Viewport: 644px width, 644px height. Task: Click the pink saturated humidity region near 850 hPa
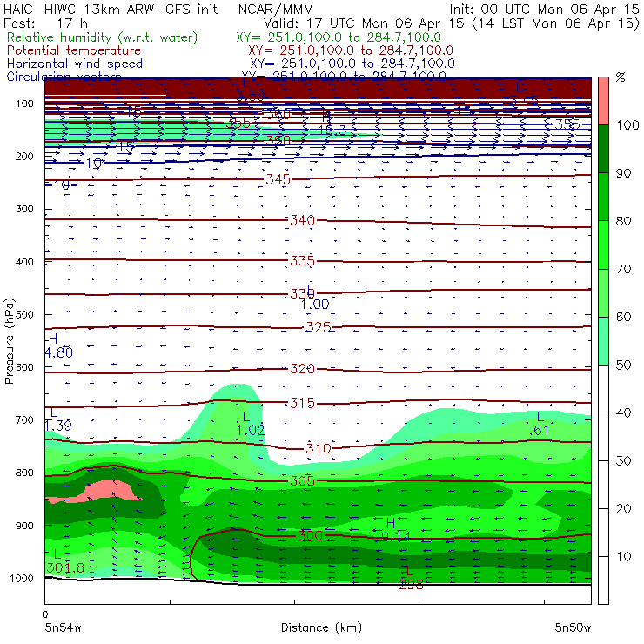point(108,491)
